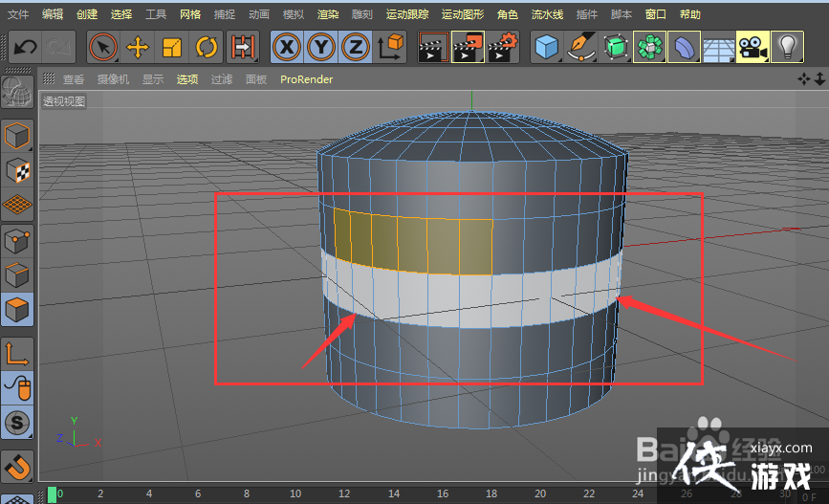The height and width of the screenshot is (504, 829).
Task: Activate the Scale tool
Action: 172,46
